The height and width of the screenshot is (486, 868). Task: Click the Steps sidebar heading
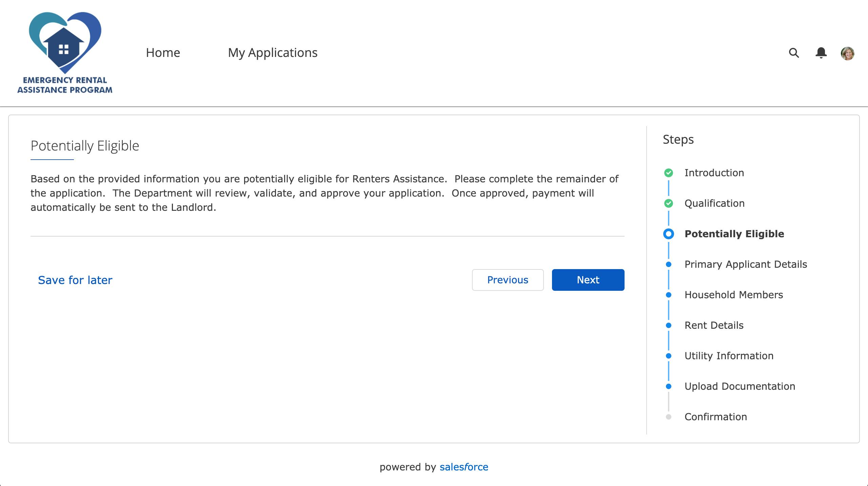pos(678,140)
